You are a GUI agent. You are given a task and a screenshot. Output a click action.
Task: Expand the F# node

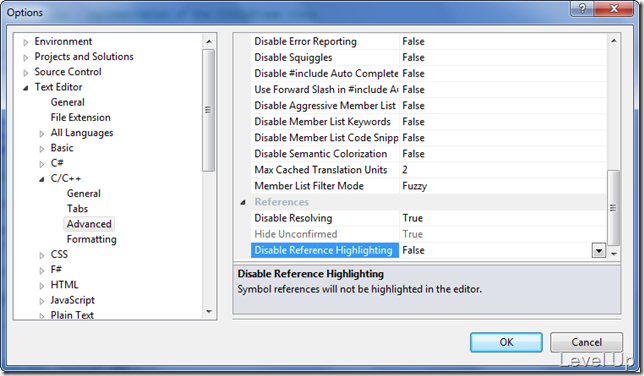point(41,270)
